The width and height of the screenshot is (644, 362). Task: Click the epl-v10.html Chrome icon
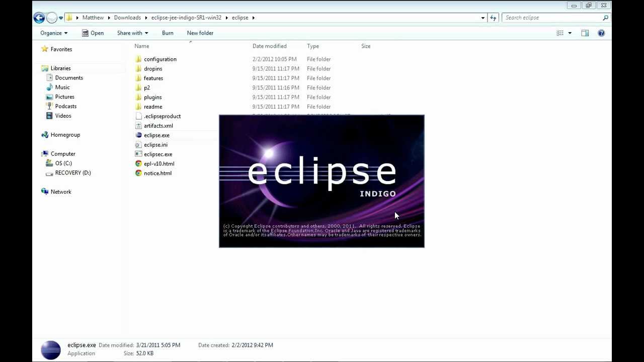[138, 164]
